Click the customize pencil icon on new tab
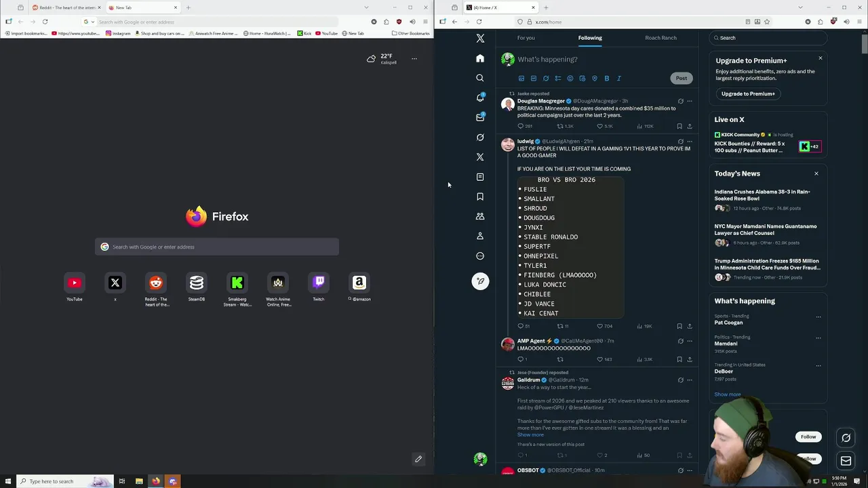Image resolution: width=868 pixels, height=488 pixels. click(x=418, y=459)
